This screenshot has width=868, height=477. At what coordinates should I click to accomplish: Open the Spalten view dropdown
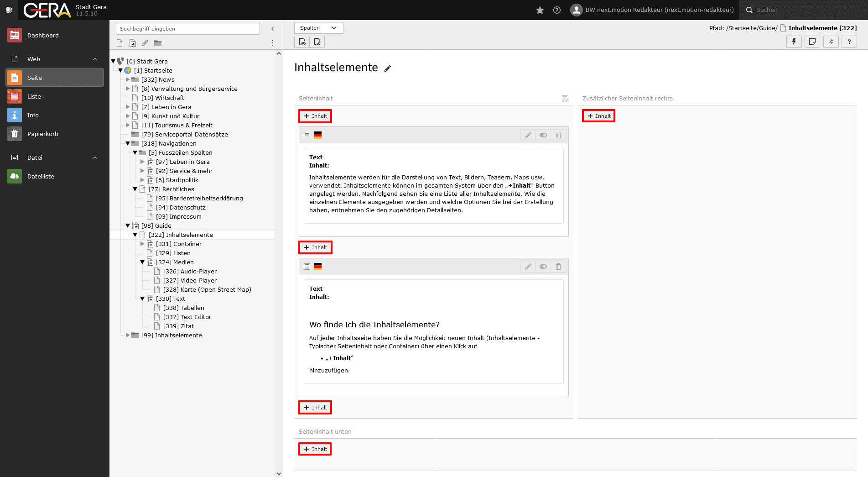pyautogui.click(x=318, y=28)
